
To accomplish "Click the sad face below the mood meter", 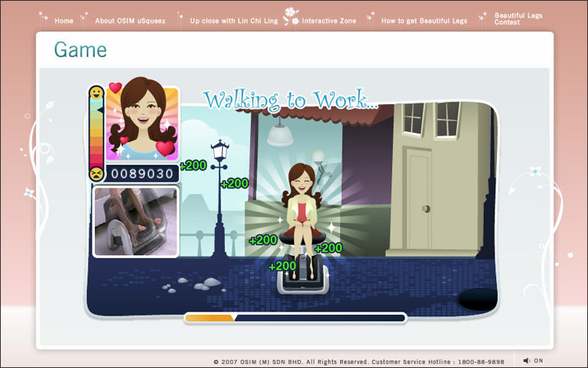I will [x=96, y=173].
